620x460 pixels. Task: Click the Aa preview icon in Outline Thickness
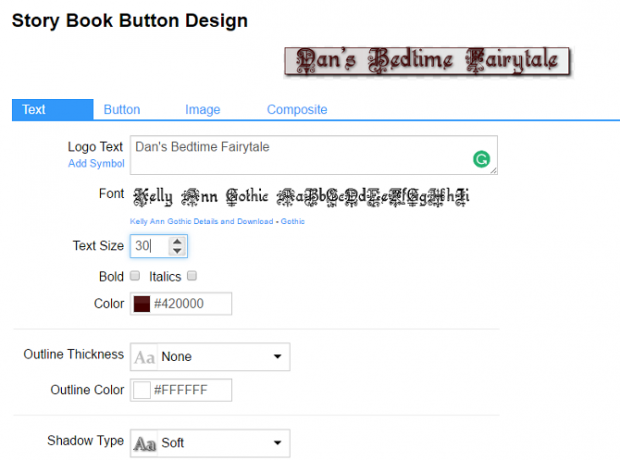(x=144, y=358)
